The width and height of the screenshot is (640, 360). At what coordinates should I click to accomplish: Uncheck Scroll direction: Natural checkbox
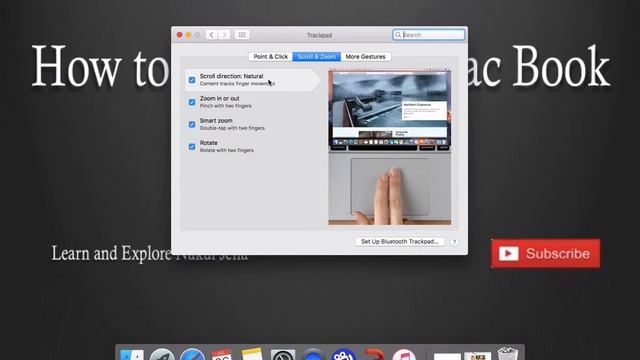(192, 80)
